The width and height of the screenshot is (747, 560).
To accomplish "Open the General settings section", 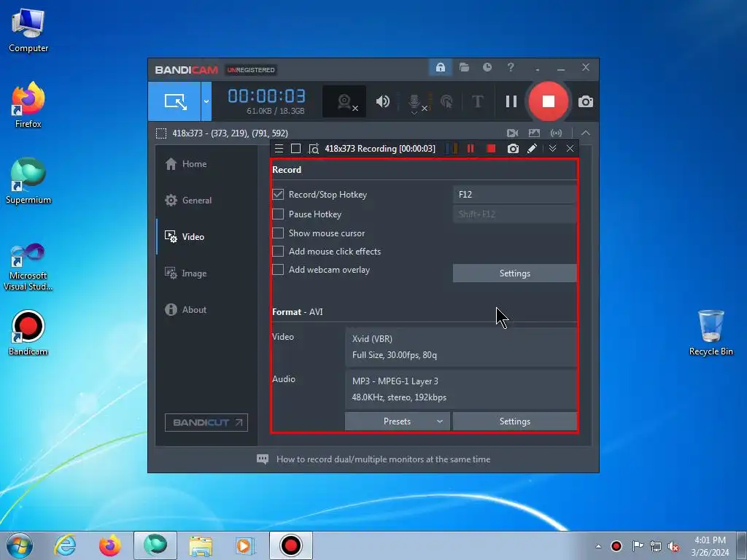I will pos(206,201).
